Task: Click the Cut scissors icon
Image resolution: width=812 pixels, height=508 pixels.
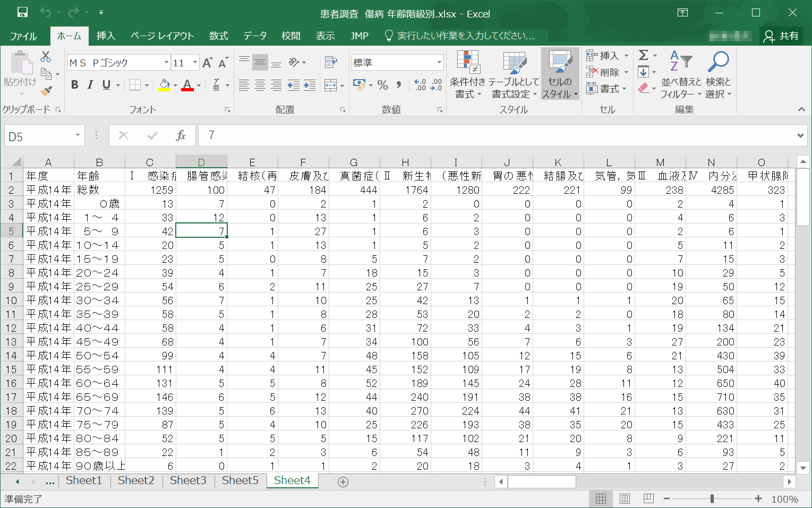Action: pyautogui.click(x=46, y=57)
